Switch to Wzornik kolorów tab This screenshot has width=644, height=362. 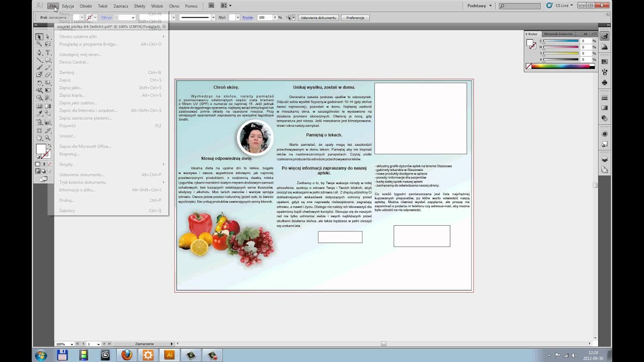[x=558, y=34]
